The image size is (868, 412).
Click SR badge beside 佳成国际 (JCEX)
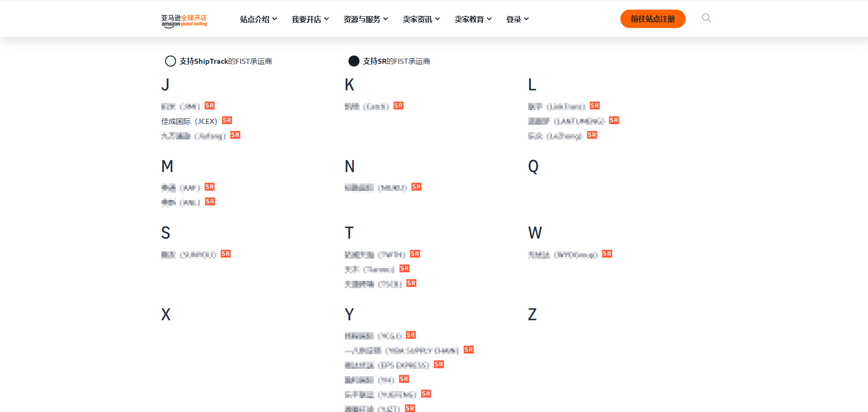[x=227, y=120]
